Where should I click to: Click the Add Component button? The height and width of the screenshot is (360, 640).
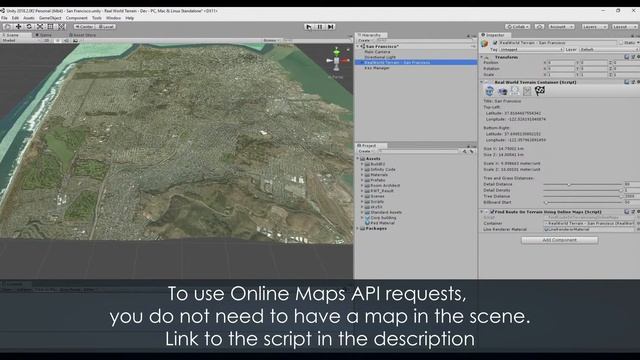click(560, 240)
